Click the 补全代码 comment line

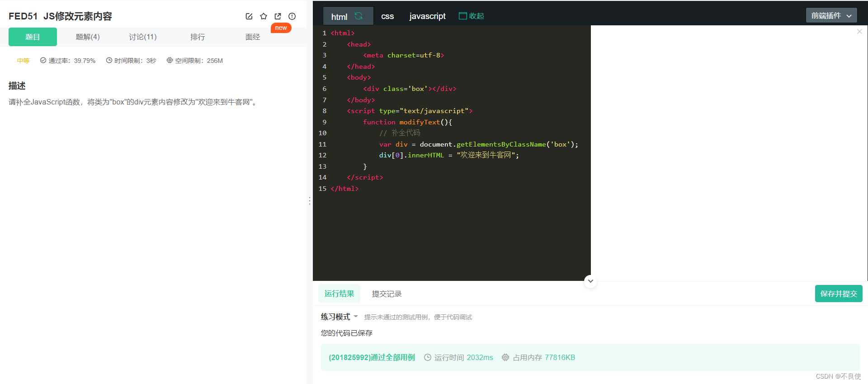point(400,133)
